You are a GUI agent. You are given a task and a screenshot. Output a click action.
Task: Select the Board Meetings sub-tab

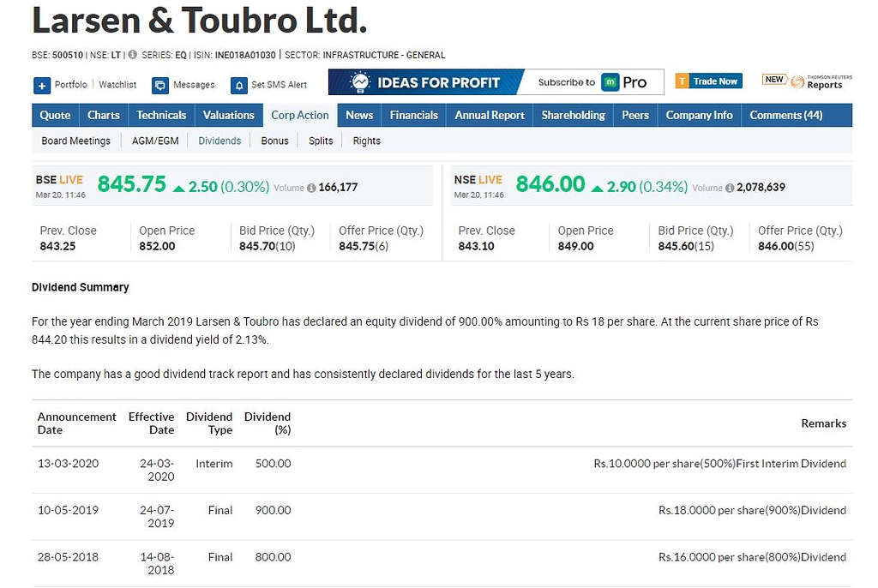tap(75, 141)
